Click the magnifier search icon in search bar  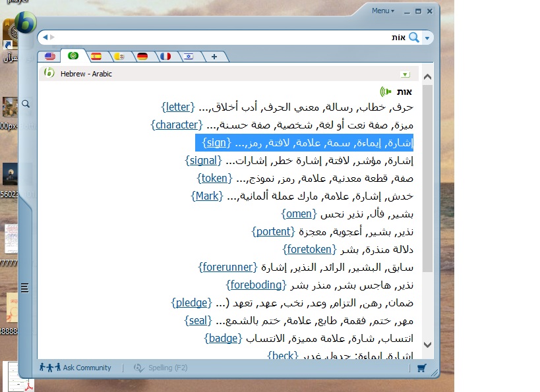click(413, 38)
